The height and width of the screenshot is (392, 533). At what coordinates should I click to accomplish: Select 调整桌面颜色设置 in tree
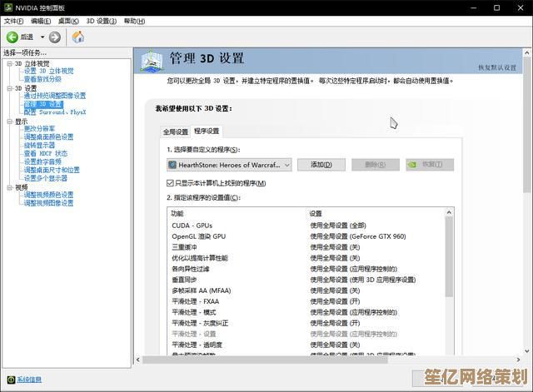(x=48, y=136)
